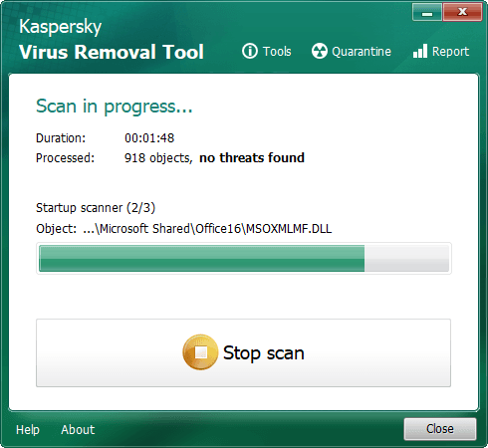Screen dimensions: 488x448
Task: Open the Tools menu label
Action: pos(277,52)
